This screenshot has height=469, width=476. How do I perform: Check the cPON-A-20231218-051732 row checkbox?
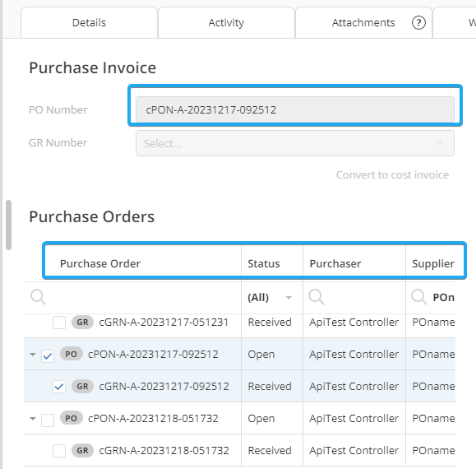48,420
